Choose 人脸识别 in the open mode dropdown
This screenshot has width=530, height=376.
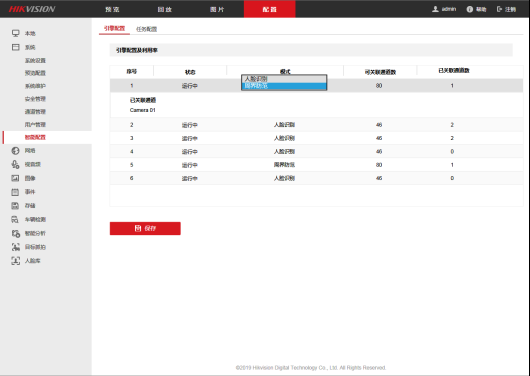pos(284,79)
